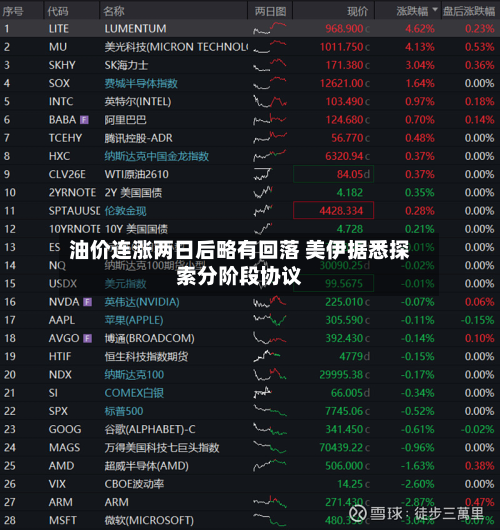Image resolution: width=500 pixels, height=530 pixels.
Task: Open the SPX two-day sparkline chart
Action: tap(270, 411)
